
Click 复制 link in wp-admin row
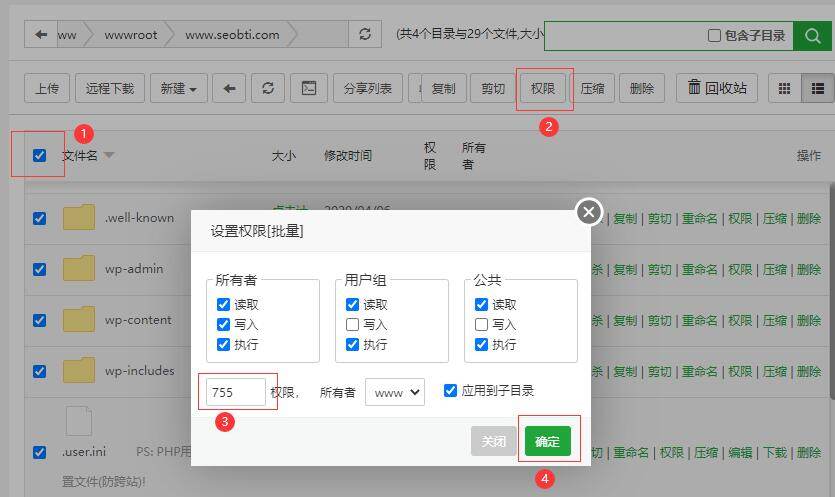[625, 270]
